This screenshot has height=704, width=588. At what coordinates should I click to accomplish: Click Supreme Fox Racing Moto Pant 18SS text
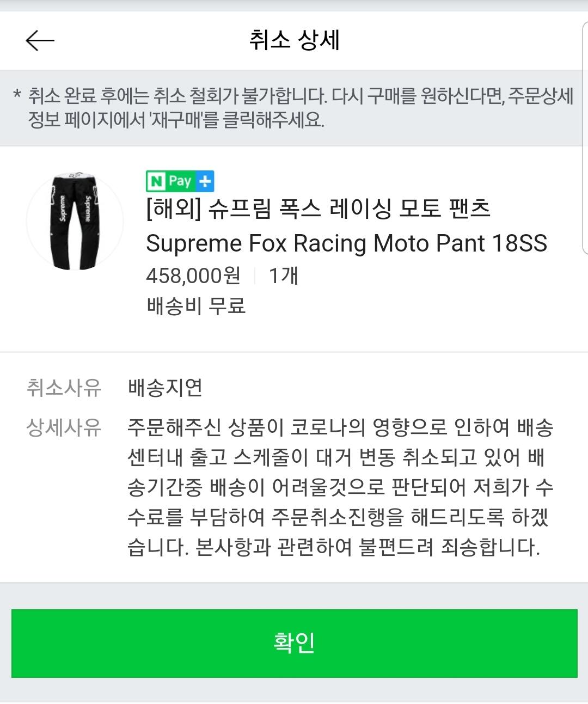coord(346,243)
